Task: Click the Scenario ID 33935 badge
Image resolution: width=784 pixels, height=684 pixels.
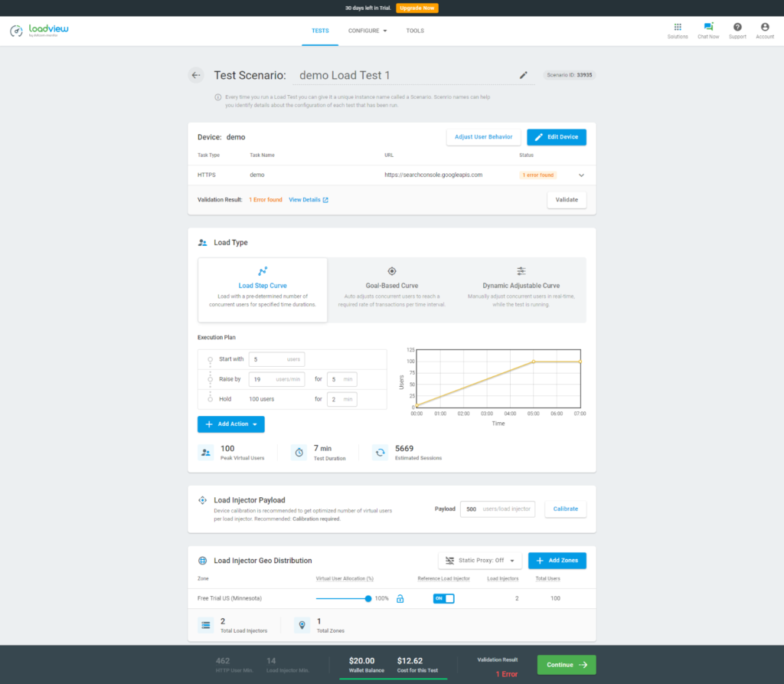Action: click(570, 75)
